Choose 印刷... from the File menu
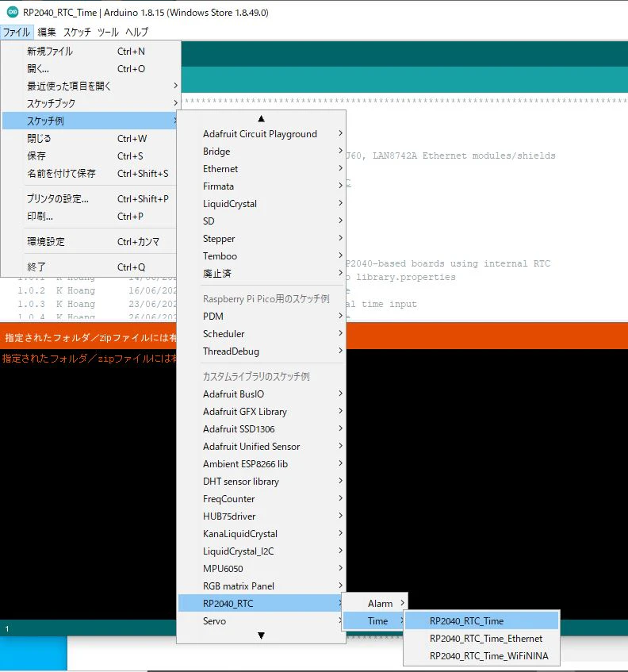Viewport: 628px width, 672px height. pos(90,217)
